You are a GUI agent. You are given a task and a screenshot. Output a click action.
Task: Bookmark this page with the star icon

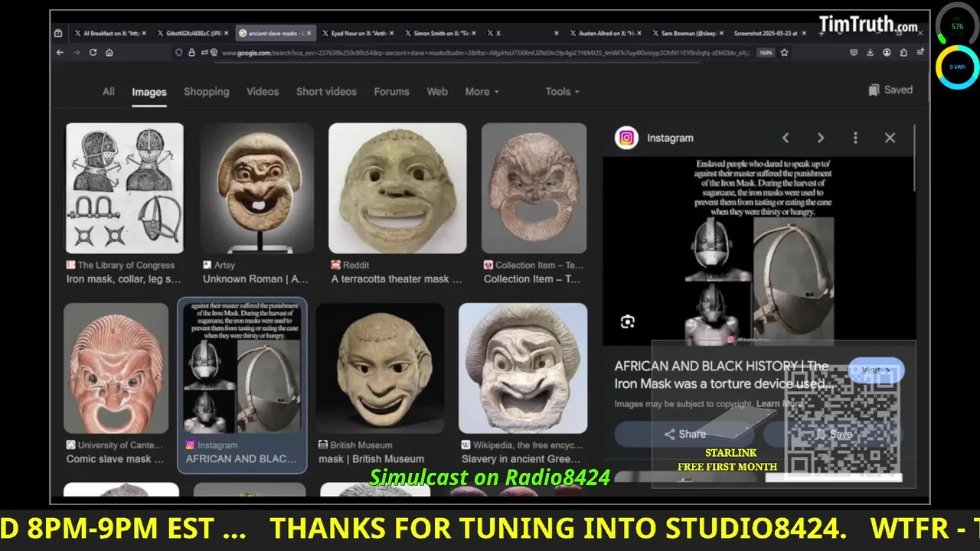(784, 53)
